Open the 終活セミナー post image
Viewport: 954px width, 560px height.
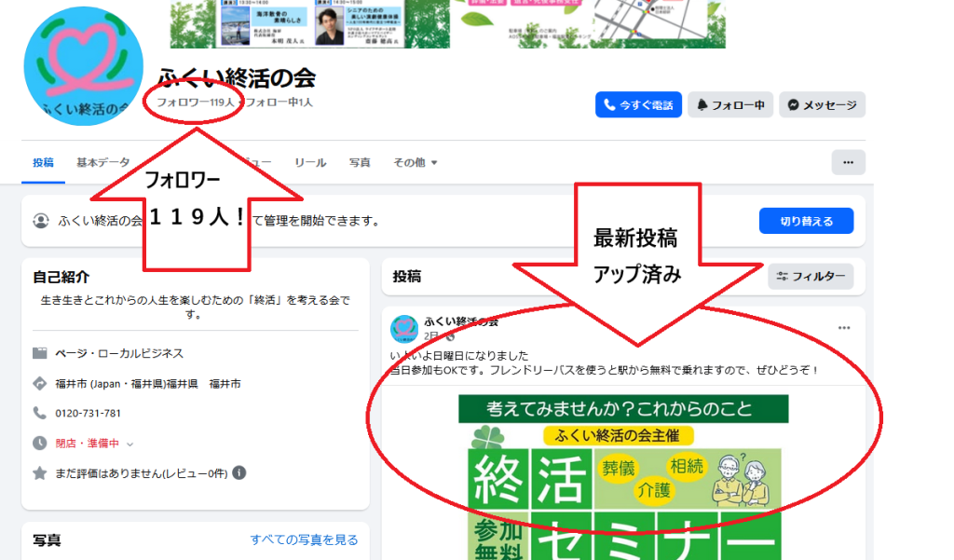(623, 475)
